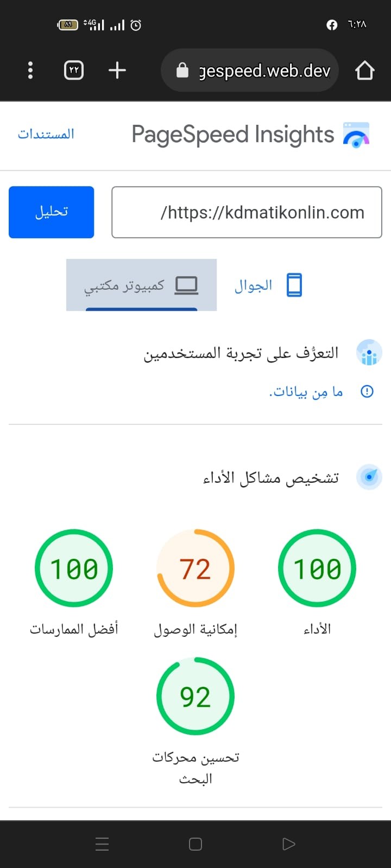Open the الأداء performance score gauge 100
This screenshot has width=391, height=868.
317,569
